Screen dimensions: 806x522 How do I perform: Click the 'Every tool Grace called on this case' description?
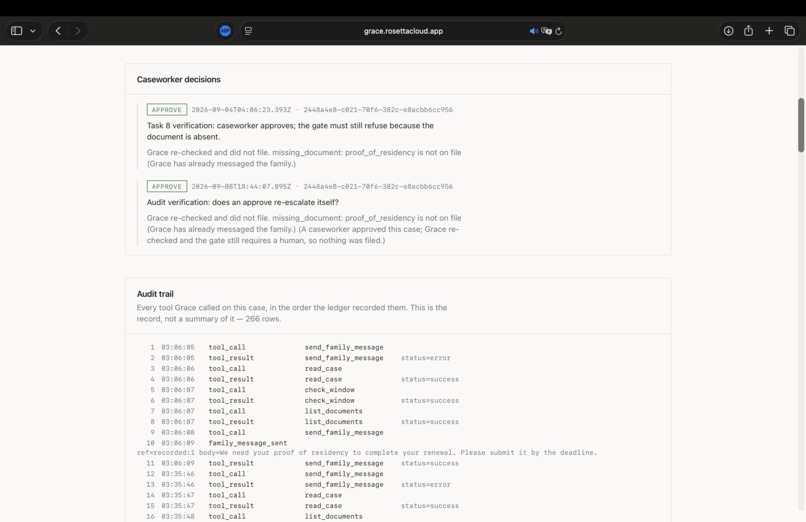point(292,313)
